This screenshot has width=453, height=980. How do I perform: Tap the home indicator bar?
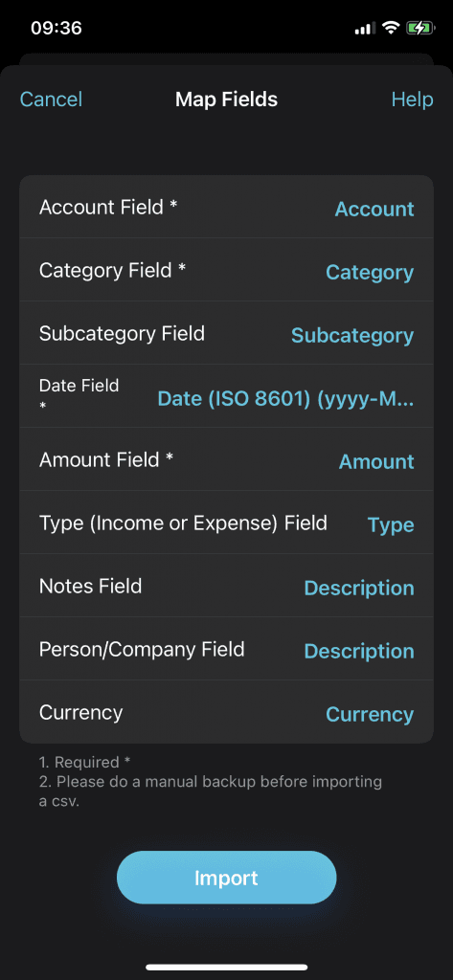point(226,967)
